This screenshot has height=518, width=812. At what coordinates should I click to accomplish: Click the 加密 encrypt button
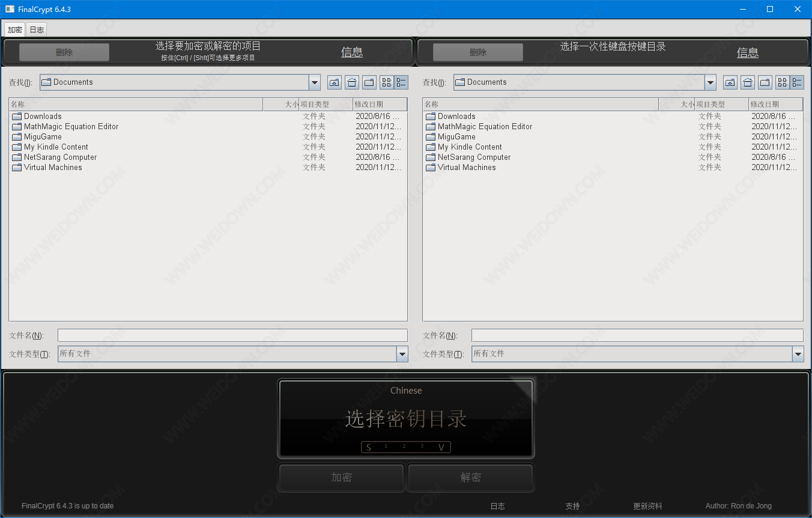point(342,478)
